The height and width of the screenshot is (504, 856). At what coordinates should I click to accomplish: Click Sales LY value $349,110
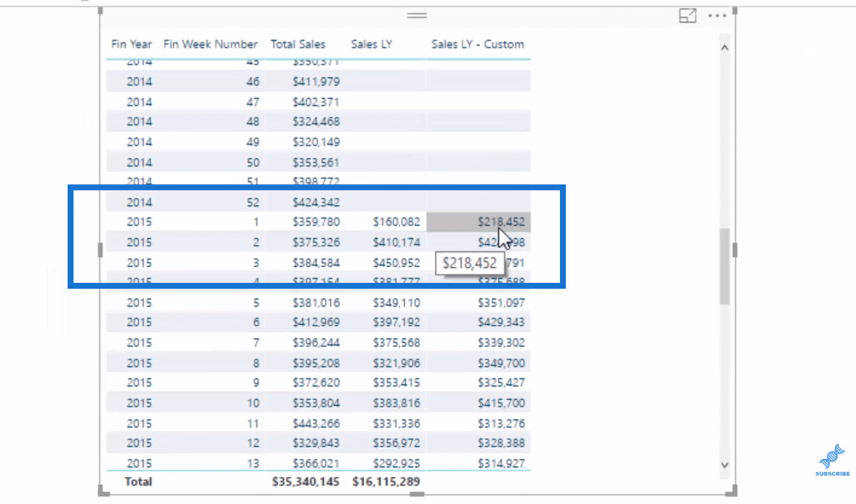coord(396,303)
